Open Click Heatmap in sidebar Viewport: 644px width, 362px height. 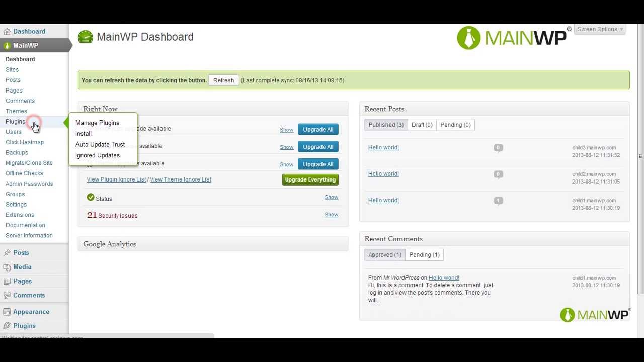click(x=25, y=142)
